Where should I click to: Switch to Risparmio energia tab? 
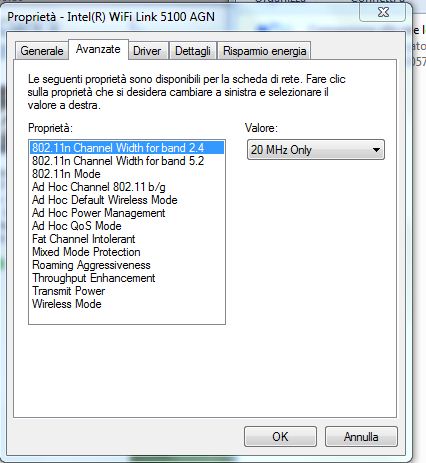pos(264,51)
